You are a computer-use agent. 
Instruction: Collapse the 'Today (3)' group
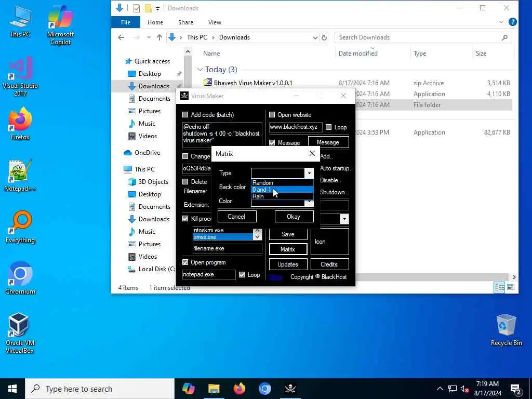point(200,70)
